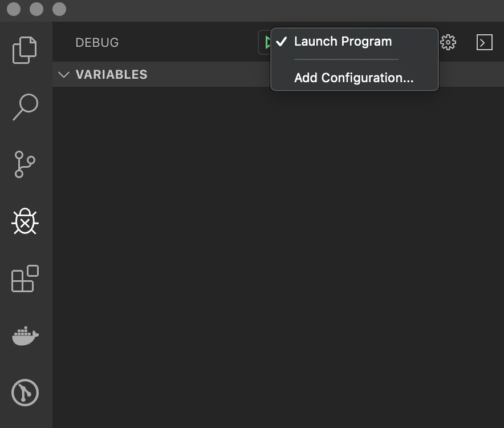Collapse the Variables section chevron
This screenshot has width=504, height=428.
(64, 75)
